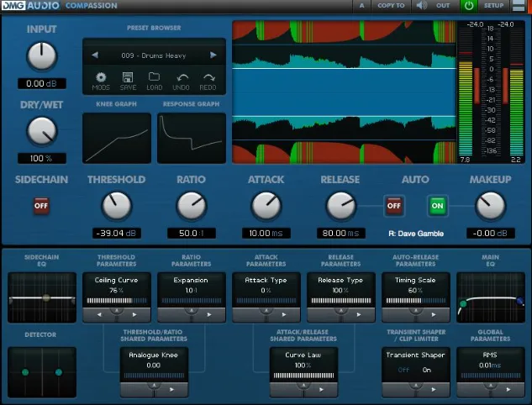Viewport: 532px width, 405px height.
Task: Go to next preset arrow
Action: 213,55
